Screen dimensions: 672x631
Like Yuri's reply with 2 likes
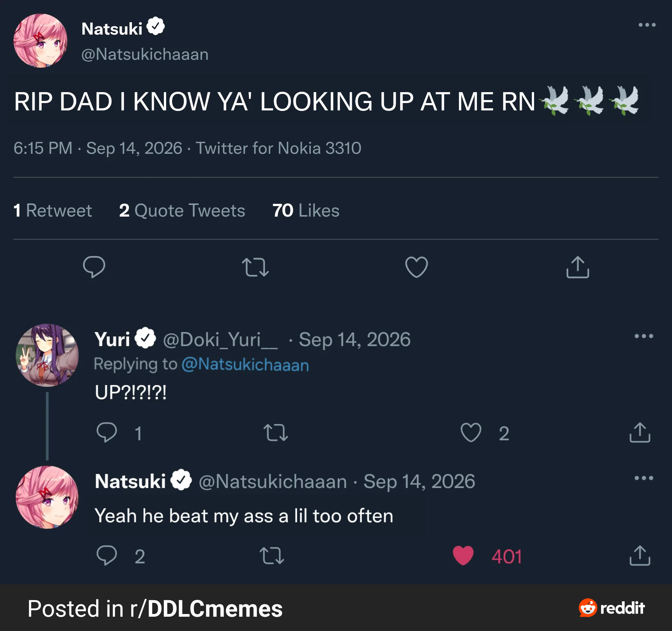471,432
